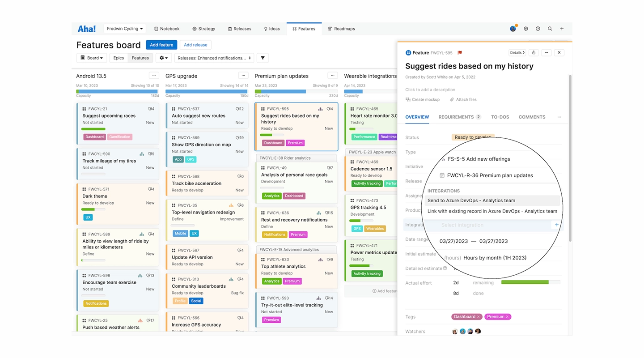Click the filter funnel icon

263,58
